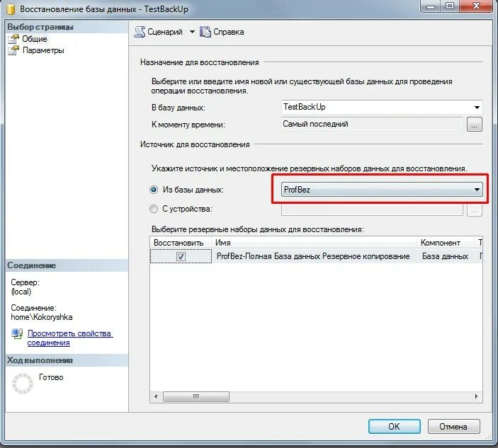This screenshot has height=448, width=498.
Task: Click the Отмена button
Action: (x=453, y=426)
